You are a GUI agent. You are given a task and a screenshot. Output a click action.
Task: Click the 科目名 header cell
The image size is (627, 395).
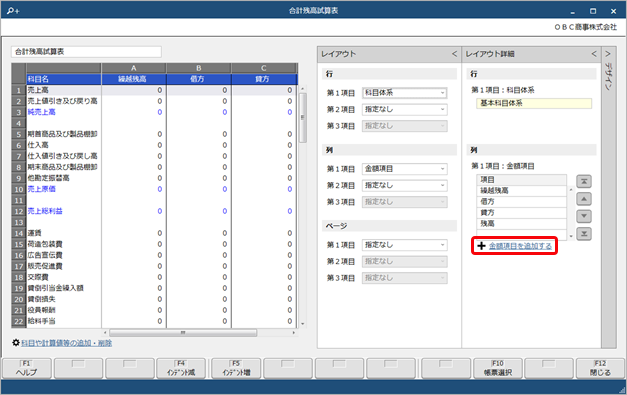[x=64, y=79]
